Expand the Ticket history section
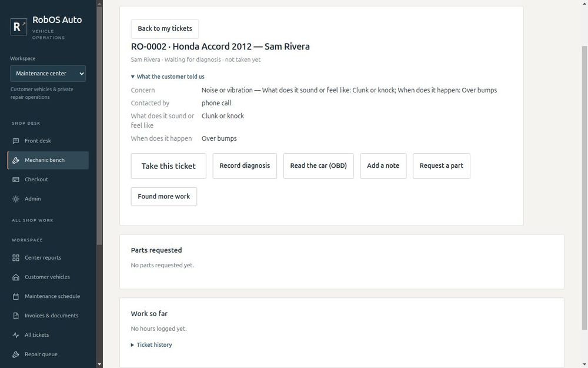The height and width of the screenshot is (368, 588). [x=152, y=344]
